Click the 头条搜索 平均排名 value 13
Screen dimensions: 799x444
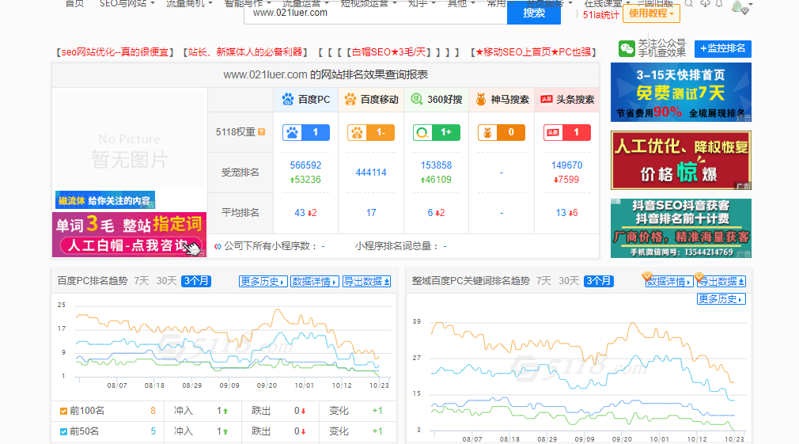tap(561, 213)
